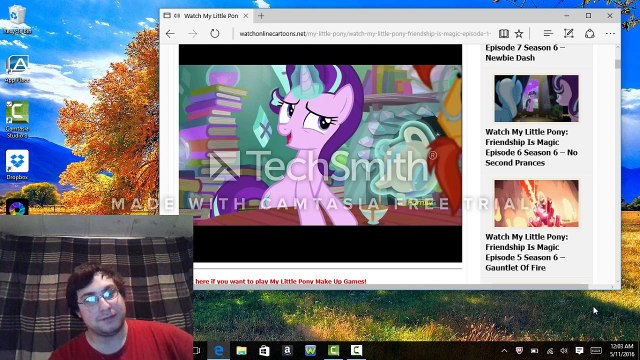Open the Dropbox desktop shortcut
The width and height of the screenshot is (640, 360).
(x=17, y=164)
